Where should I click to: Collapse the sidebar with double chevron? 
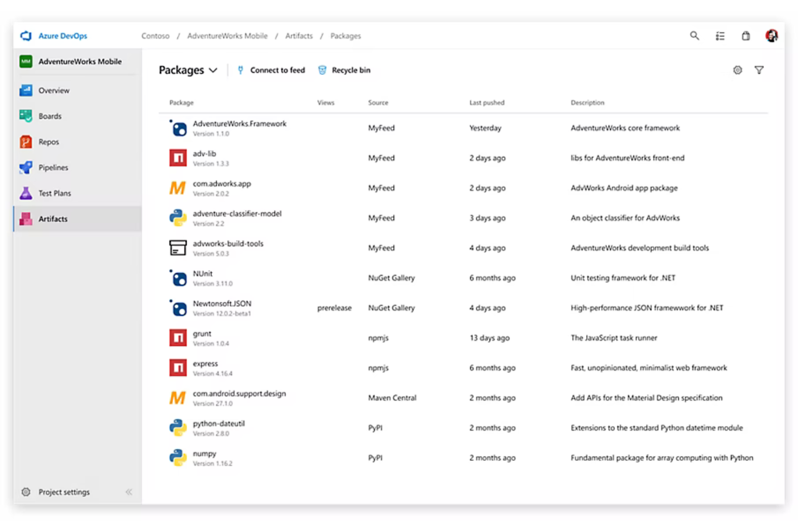pyautogui.click(x=129, y=492)
